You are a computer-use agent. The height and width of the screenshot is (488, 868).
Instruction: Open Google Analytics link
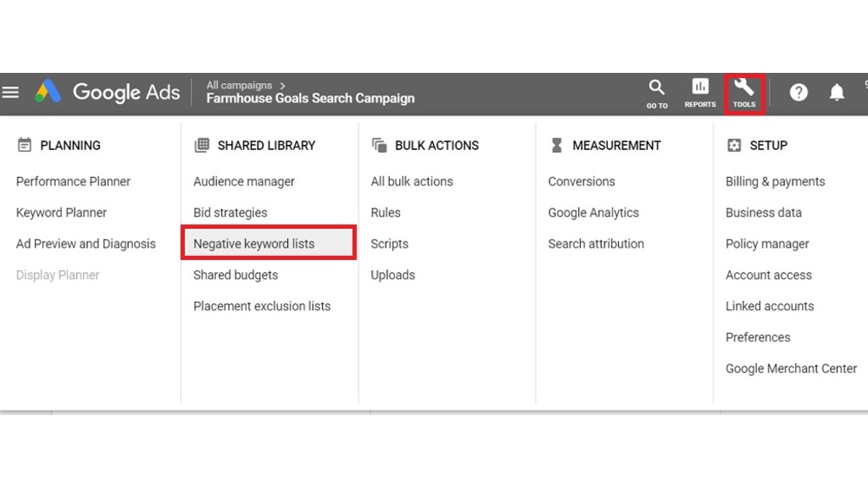click(x=593, y=213)
